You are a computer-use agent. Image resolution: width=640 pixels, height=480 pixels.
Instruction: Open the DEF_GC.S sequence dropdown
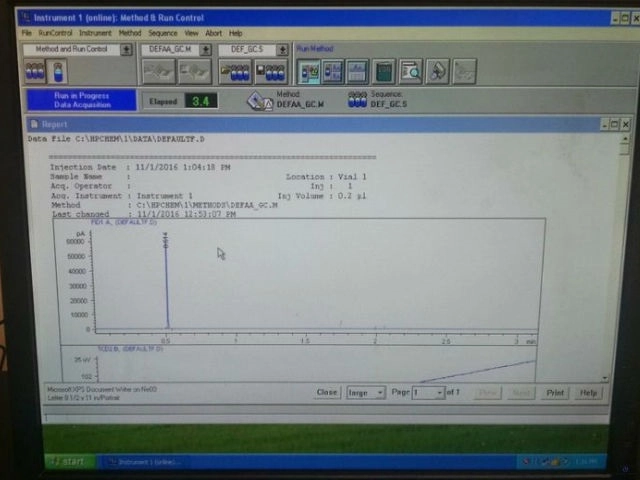coord(283,49)
